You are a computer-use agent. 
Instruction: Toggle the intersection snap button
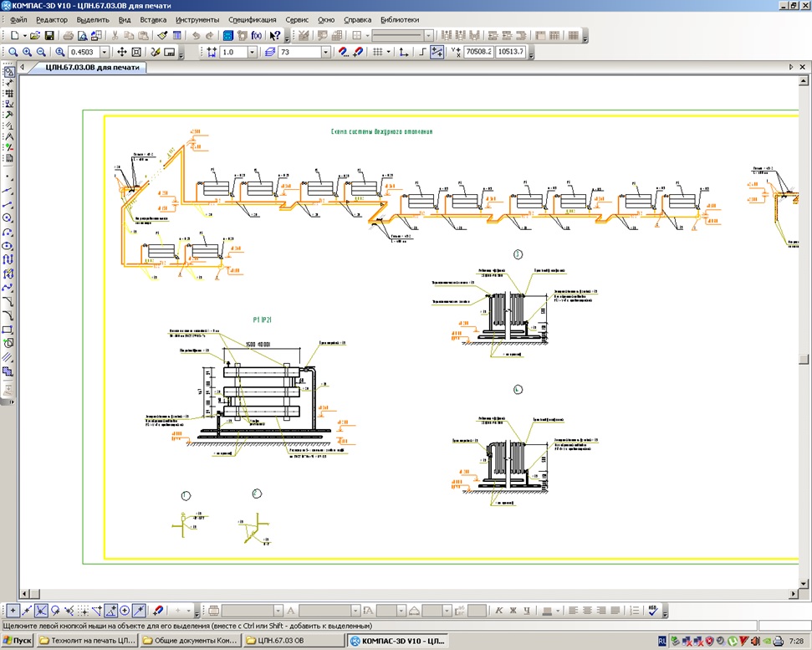[41, 611]
